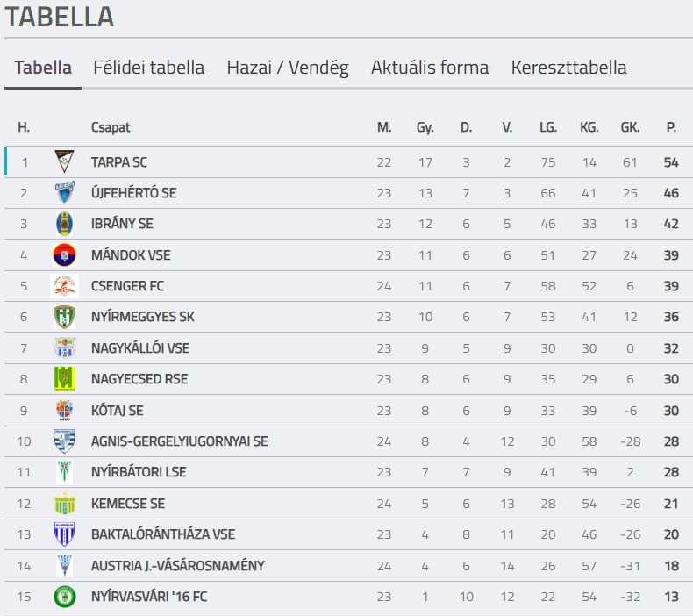Click the P. points column header

671,127
